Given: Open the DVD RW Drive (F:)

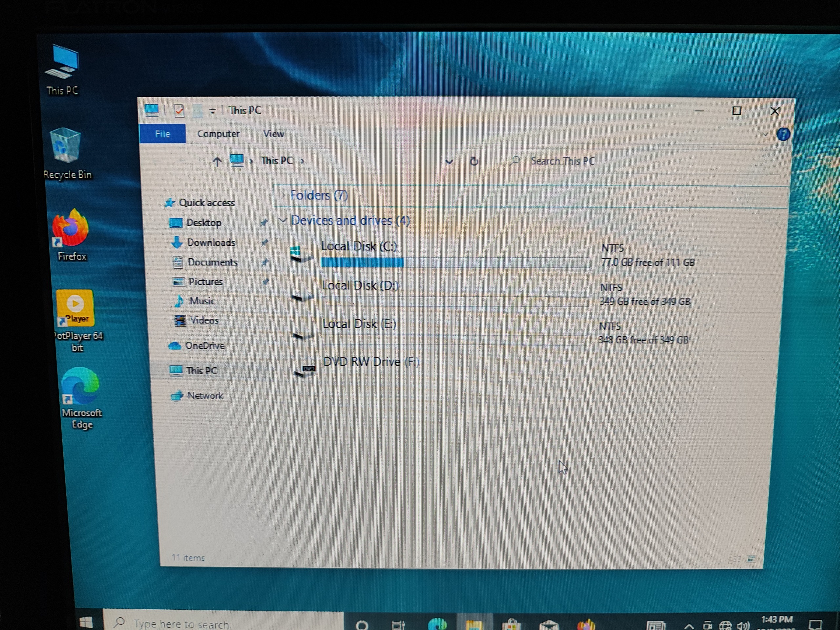Looking at the screenshot, I should click(x=371, y=362).
